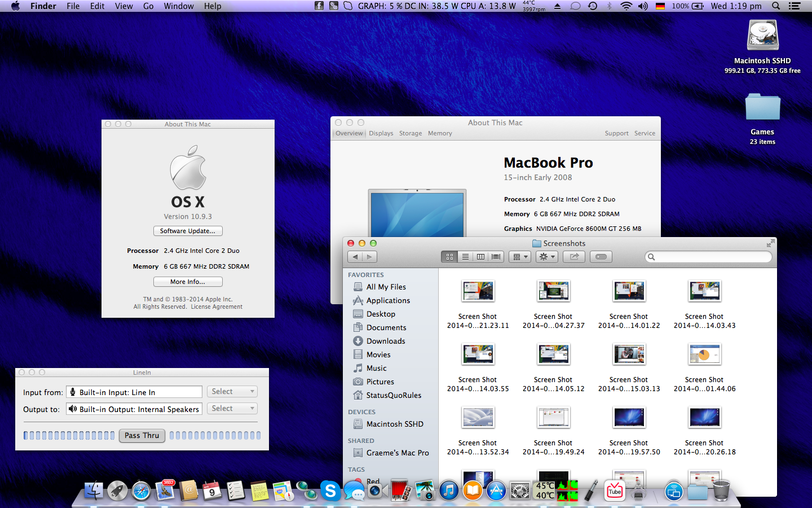Open the Go menu in the menu bar

click(x=148, y=6)
